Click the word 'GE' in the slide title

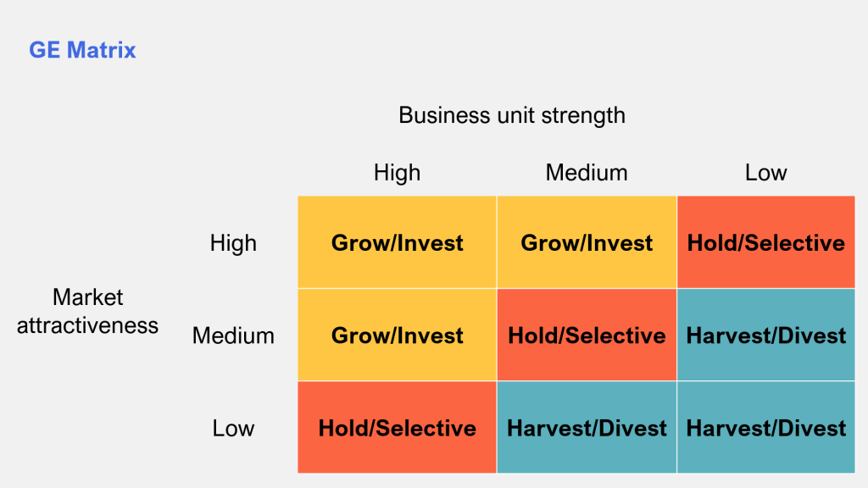pos(45,50)
